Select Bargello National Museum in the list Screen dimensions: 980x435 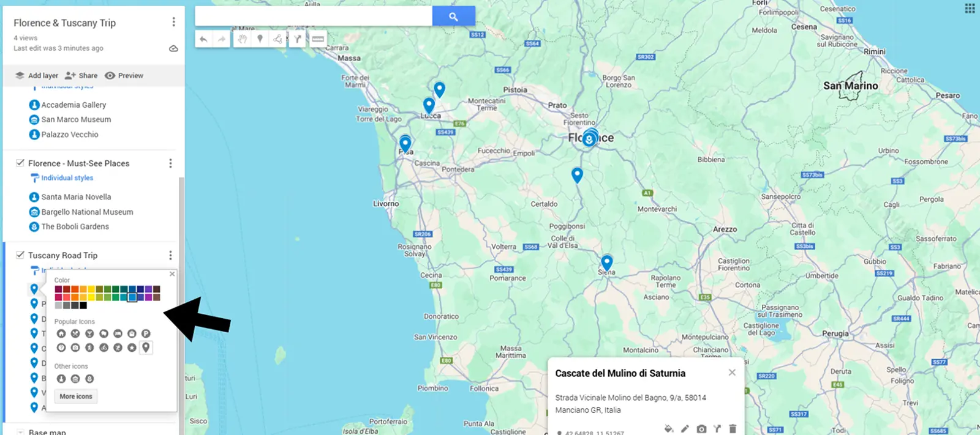point(87,212)
